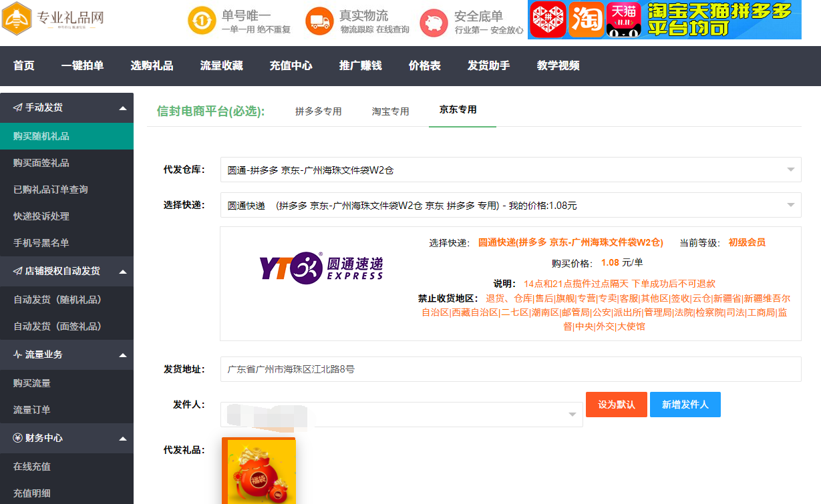The width and height of the screenshot is (821, 504).
Task: Click the yen icon beside 财务中心
Action: click(17, 438)
